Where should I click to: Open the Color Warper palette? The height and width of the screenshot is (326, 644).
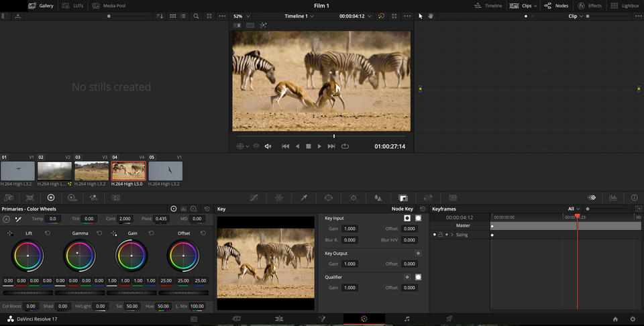279,198
